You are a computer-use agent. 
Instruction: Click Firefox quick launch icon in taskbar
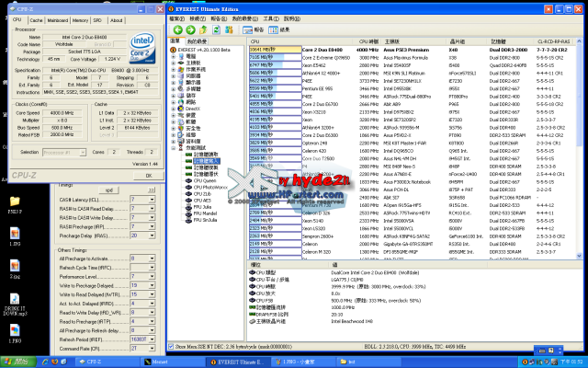[55, 362]
